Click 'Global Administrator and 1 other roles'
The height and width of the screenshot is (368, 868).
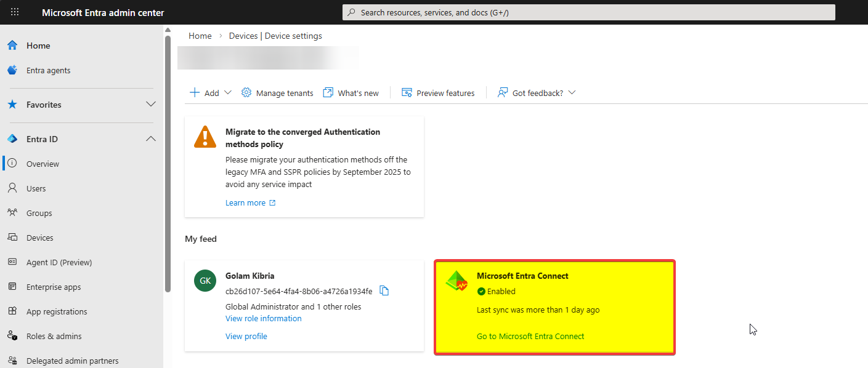293,306
